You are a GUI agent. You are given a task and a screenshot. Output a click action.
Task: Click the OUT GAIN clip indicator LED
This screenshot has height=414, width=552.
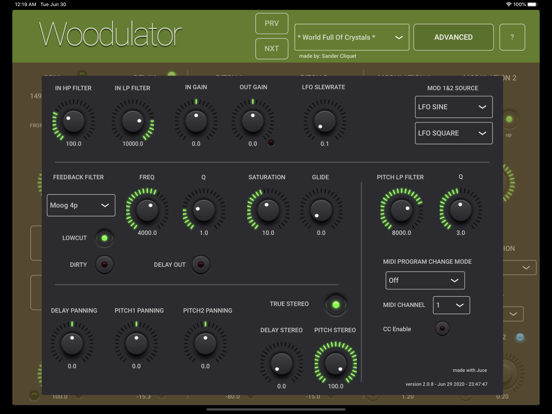271,143
